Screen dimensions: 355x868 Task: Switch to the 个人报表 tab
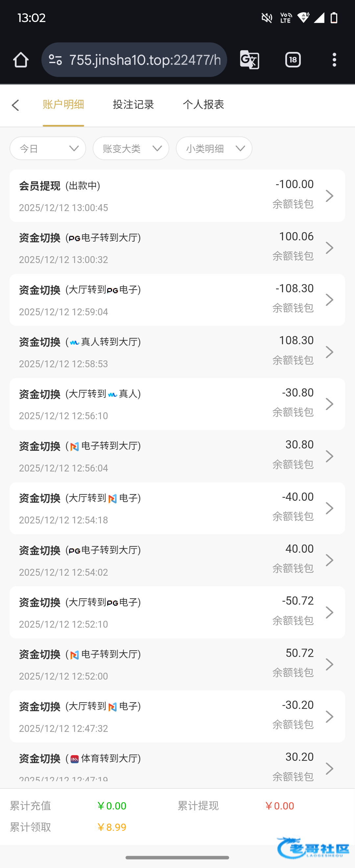203,105
